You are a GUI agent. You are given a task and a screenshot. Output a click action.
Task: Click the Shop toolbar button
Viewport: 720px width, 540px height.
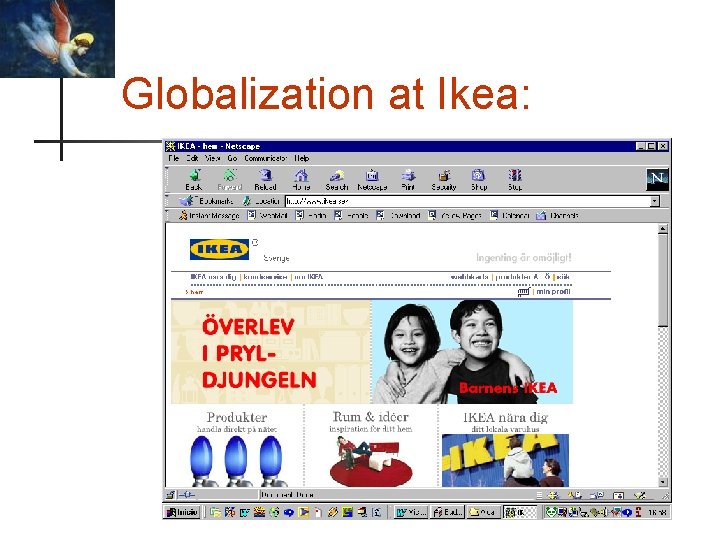pyautogui.click(x=478, y=180)
